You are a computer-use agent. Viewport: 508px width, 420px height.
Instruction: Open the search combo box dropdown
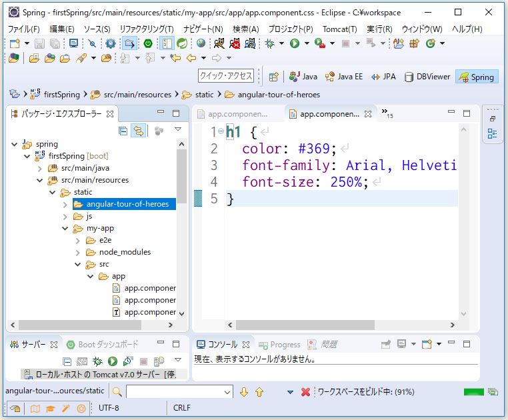(x=227, y=393)
